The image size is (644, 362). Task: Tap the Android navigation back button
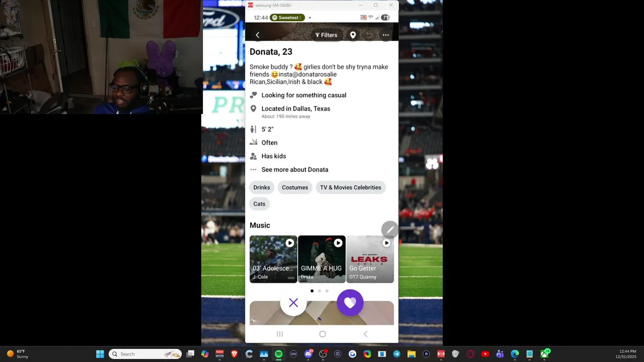pyautogui.click(x=366, y=334)
